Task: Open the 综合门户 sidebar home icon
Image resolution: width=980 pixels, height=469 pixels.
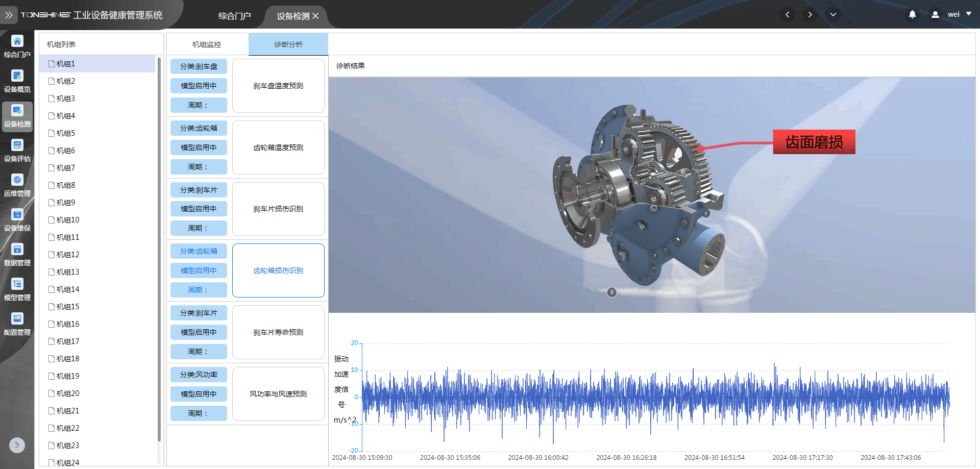Action: click(17, 42)
